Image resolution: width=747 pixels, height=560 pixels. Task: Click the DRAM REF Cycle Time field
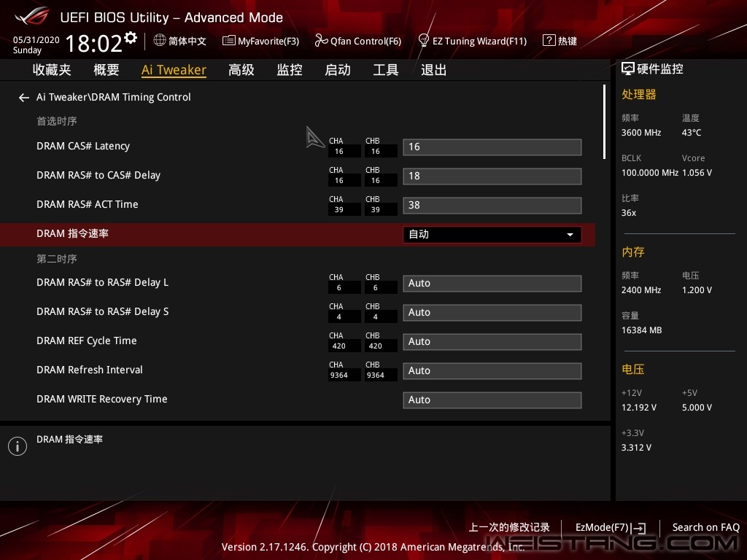[492, 341]
